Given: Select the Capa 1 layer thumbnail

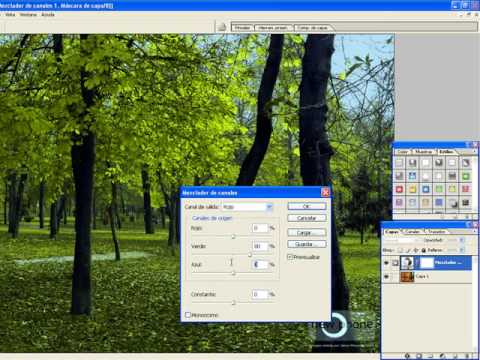Looking at the screenshot, I should click(407, 276).
